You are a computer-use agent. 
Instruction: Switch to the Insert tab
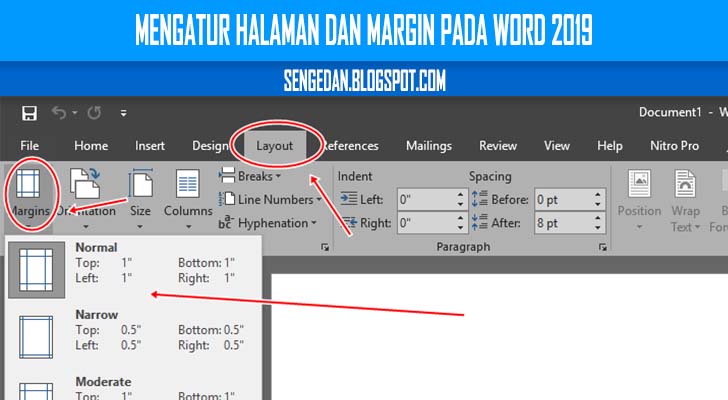[x=150, y=146]
